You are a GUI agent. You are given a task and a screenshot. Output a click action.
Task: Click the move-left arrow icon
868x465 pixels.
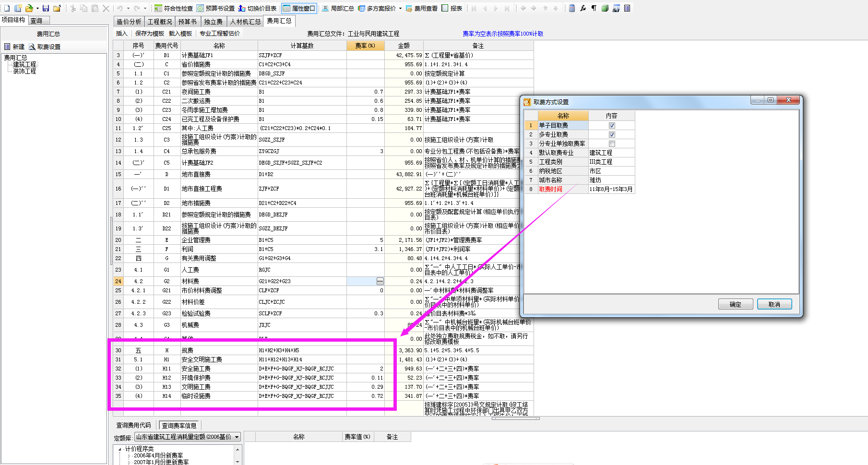pos(523,8)
